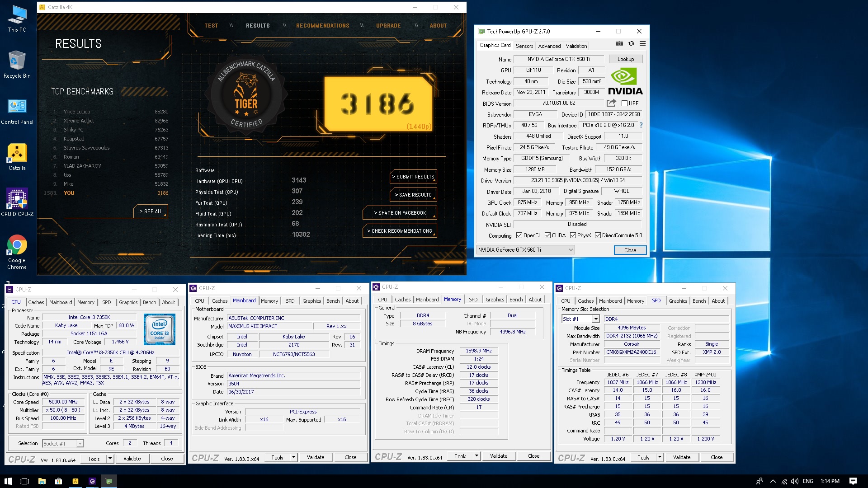Click the clock showing 1:14 PM
The image size is (868, 488).
point(830,481)
